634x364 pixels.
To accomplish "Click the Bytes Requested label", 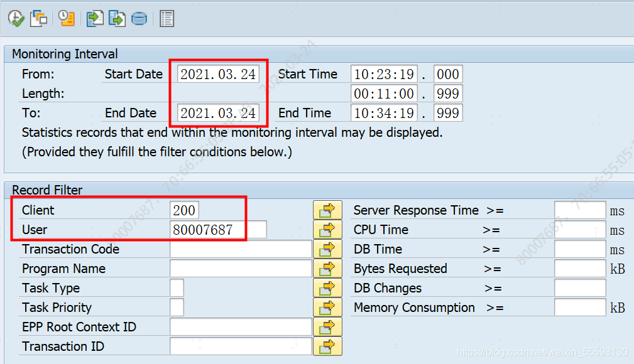I will click(x=400, y=269).
